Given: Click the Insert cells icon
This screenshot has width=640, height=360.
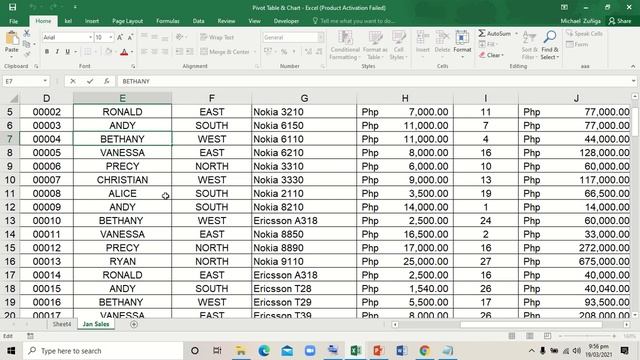Looking at the screenshot, I should [x=422, y=38].
